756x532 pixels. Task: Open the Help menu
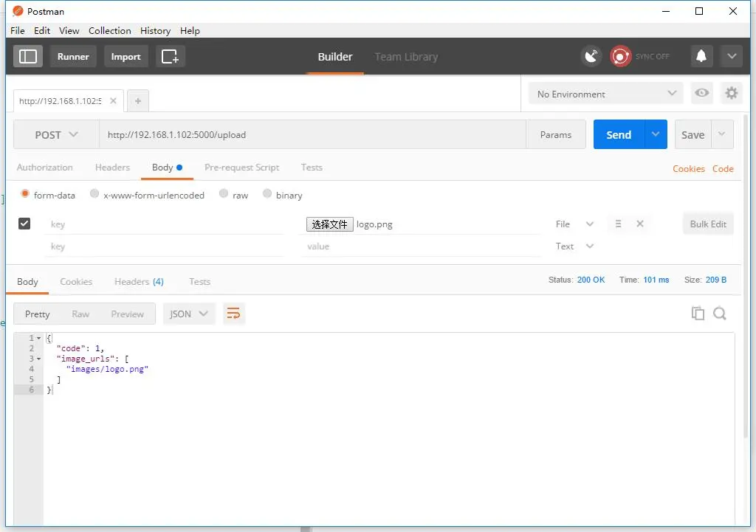coord(190,30)
